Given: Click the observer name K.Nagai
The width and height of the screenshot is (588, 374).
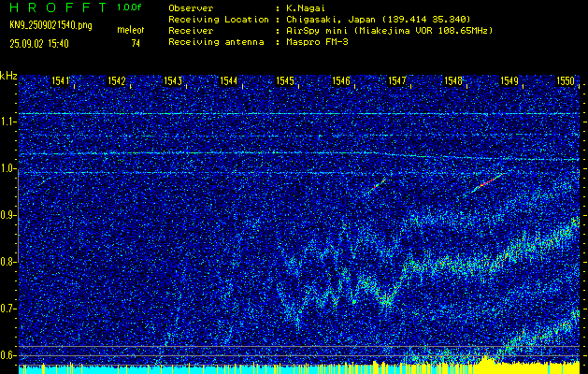Looking at the screenshot, I should point(306,7).
